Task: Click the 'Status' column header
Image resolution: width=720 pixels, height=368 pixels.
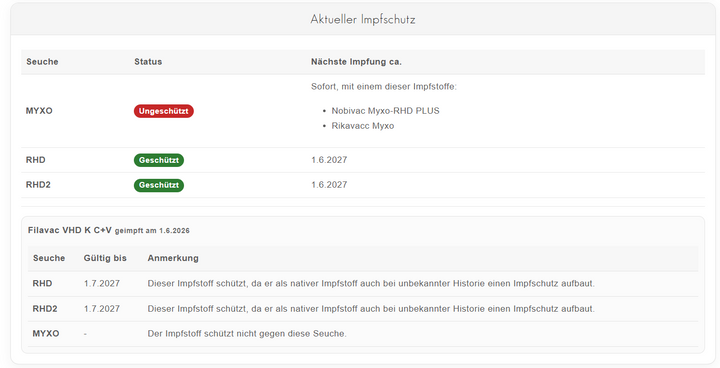Action: tap(148, 62)
